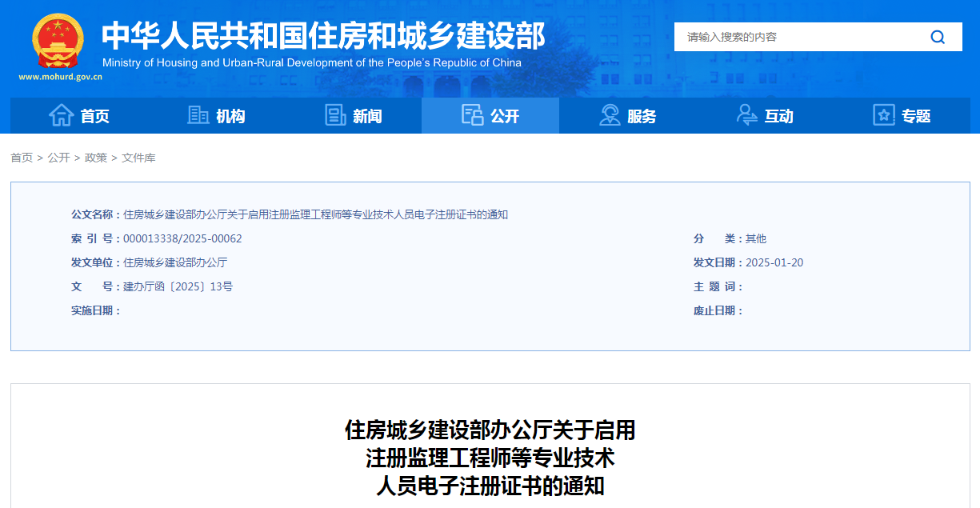Click the person-arrows icon beside 互动
The image size is (980, 508).
click(x=746, y=115)
